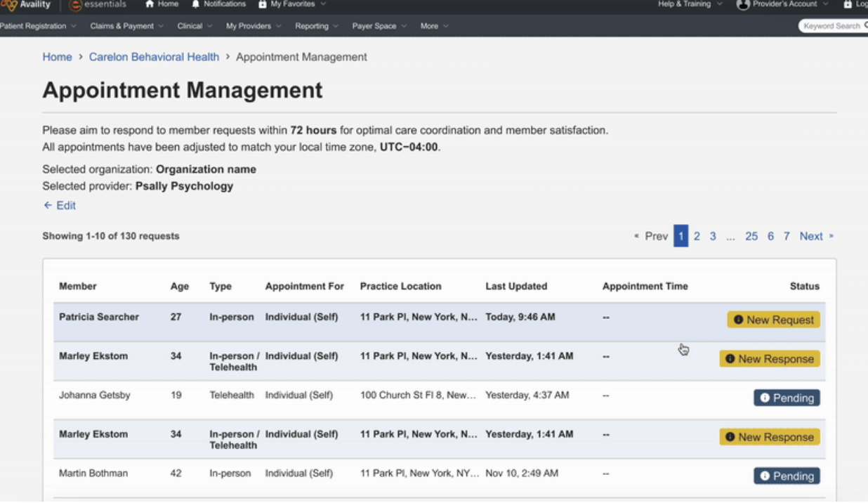Click the Member column header
The image size is (868, 503).
78,286
